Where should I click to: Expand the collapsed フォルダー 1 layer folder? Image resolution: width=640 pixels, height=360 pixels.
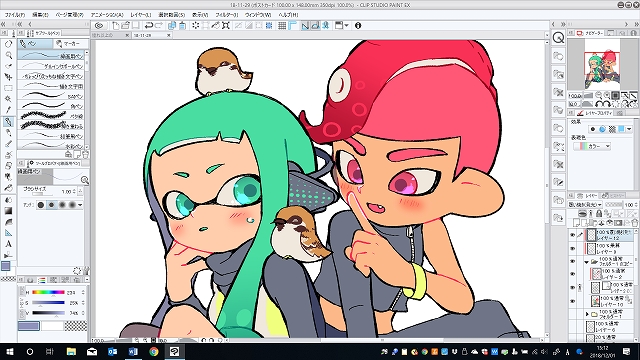coord(587,314)
